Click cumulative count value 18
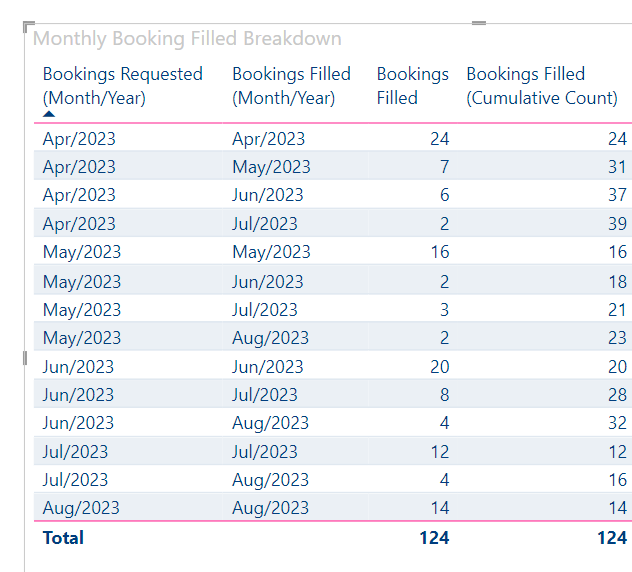This screenshot has width=632, height=572. (617, 282)
